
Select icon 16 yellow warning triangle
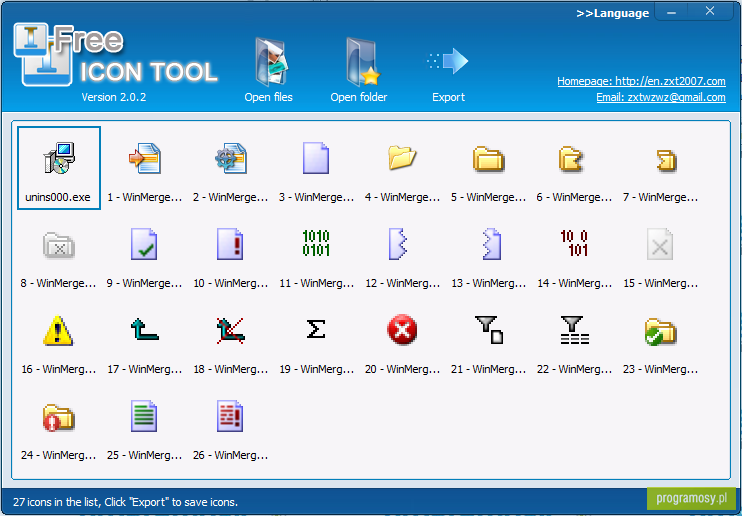pyautogui.click(x=58, y=330)
